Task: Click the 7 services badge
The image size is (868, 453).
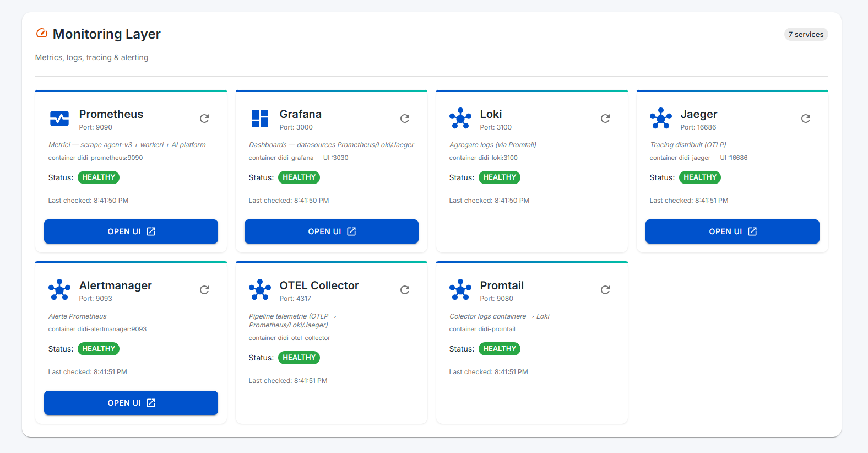Action: point(806,34)
